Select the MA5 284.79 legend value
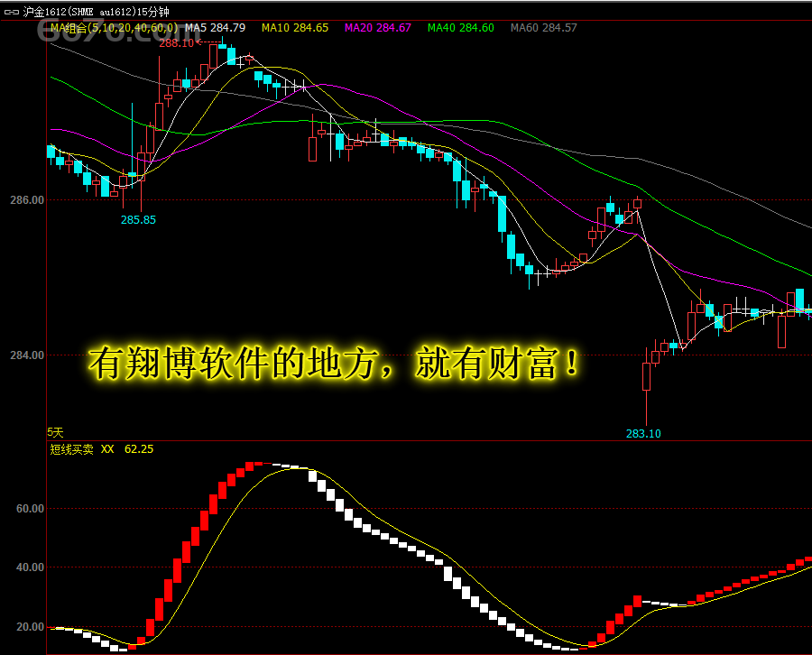Screen dimensions: 812x655 click(x=216, y=28)
